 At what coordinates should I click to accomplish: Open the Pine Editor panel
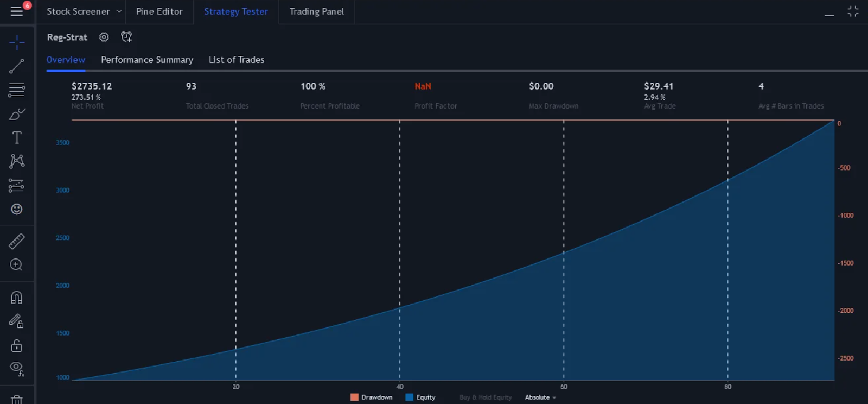[159, 11]
